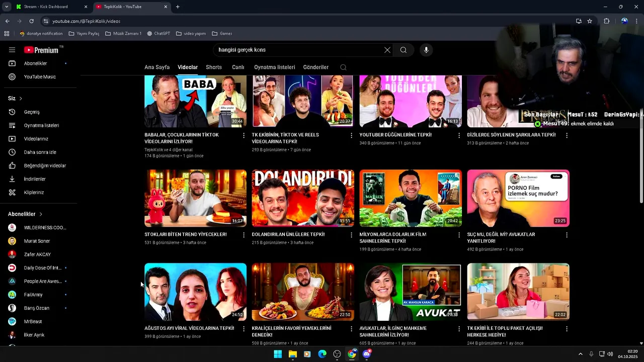The height and width of the screenshot is (362, 644).
Task: More options for KRALİÇELERİN FAVORİ video
Action: [x=351, y=329]
